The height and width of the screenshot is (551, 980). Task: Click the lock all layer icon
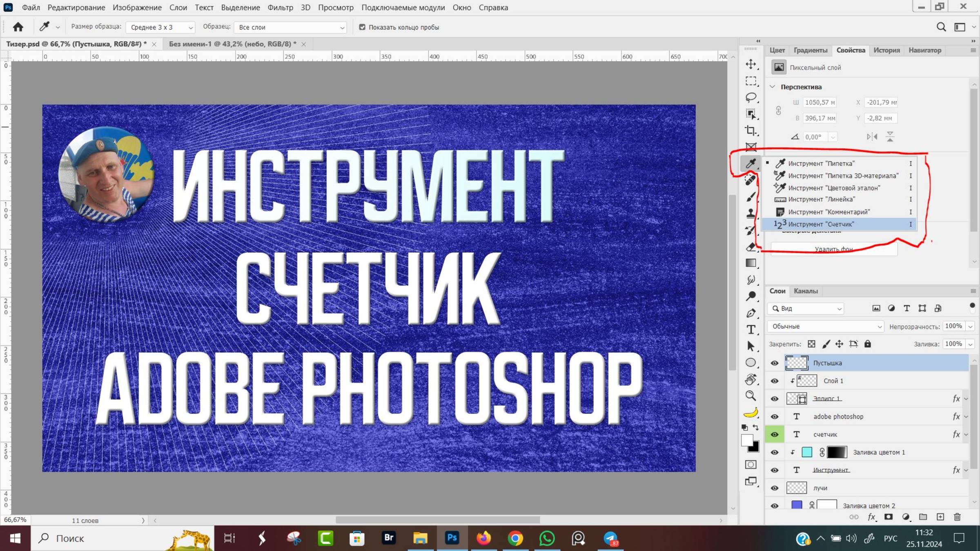click(x=868, y=344)
